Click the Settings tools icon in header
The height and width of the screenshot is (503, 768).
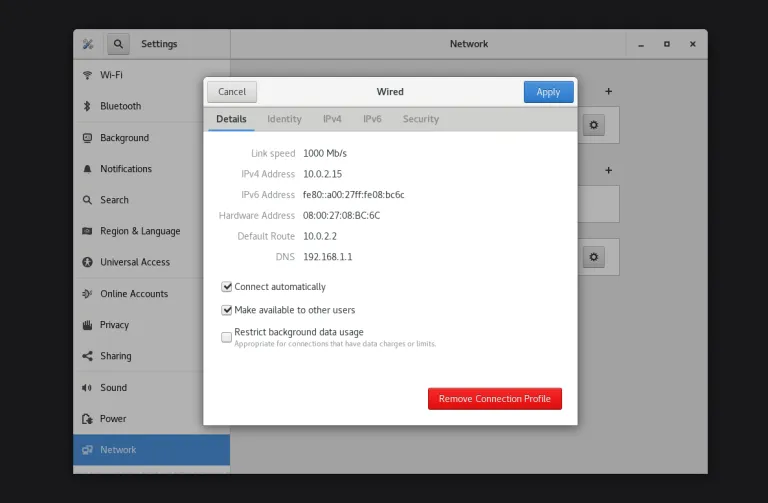click(x=88, y=44)
